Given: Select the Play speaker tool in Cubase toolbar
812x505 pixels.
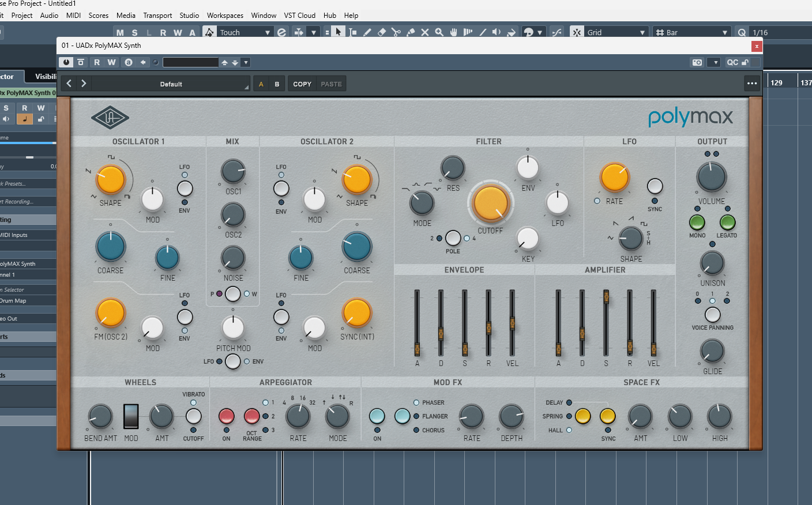Looking at the screenshot, I should (x=497, y=32).
